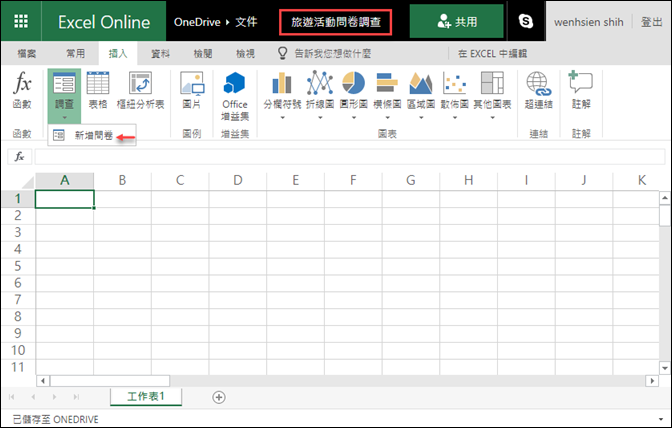This screenshot has width=672, height=428.
Task: Click user name wenhsien shih
Action: pos(588,22)
